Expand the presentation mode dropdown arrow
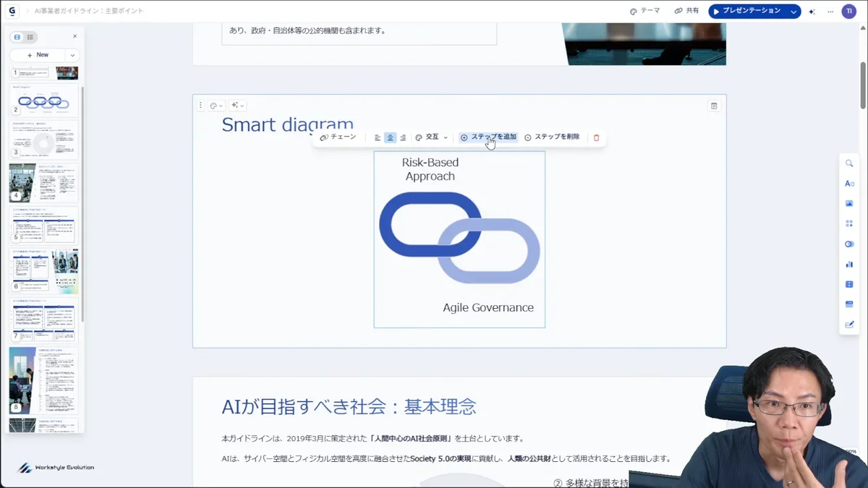The height and width of the screenshot is (488, 868). click(794, 12)
